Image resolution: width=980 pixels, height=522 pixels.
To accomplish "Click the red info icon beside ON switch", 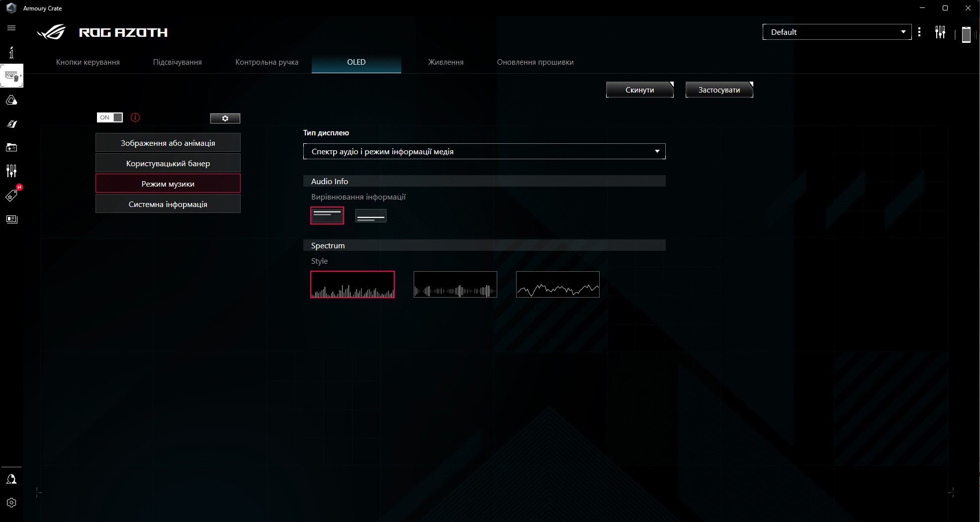I will click(x=135, y=117).
